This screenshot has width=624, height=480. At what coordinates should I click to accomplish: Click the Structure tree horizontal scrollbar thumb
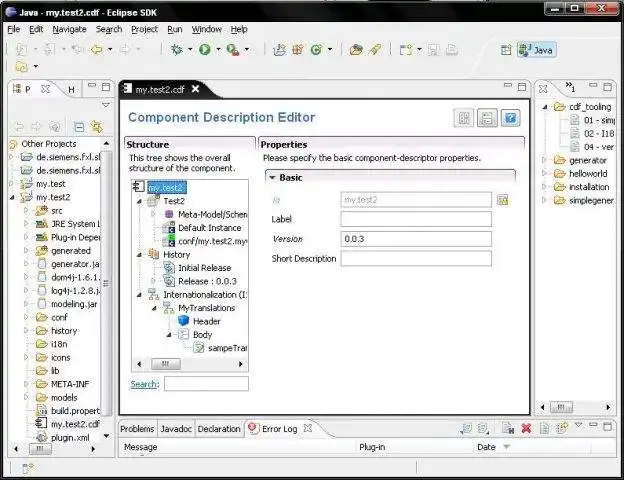[x=166, y=364]
